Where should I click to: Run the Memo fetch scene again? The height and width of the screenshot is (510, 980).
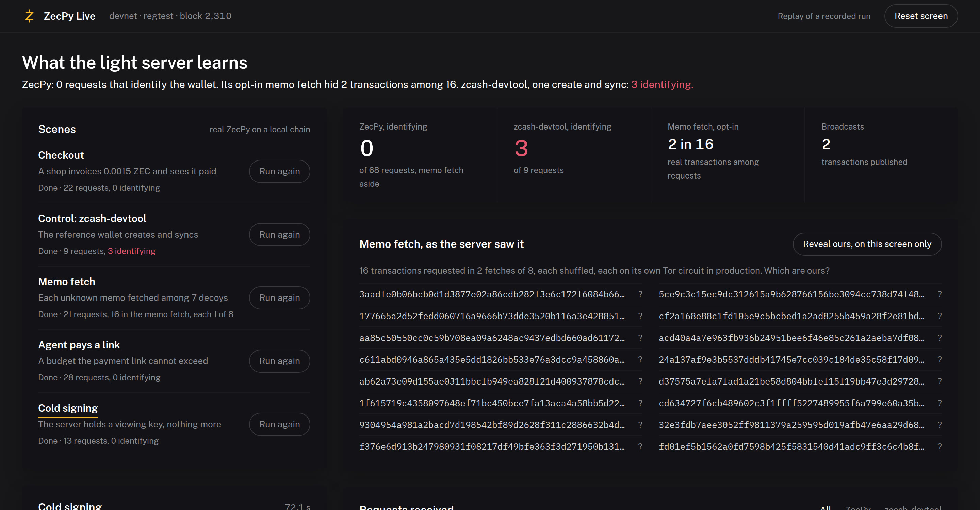pos(279,297)
